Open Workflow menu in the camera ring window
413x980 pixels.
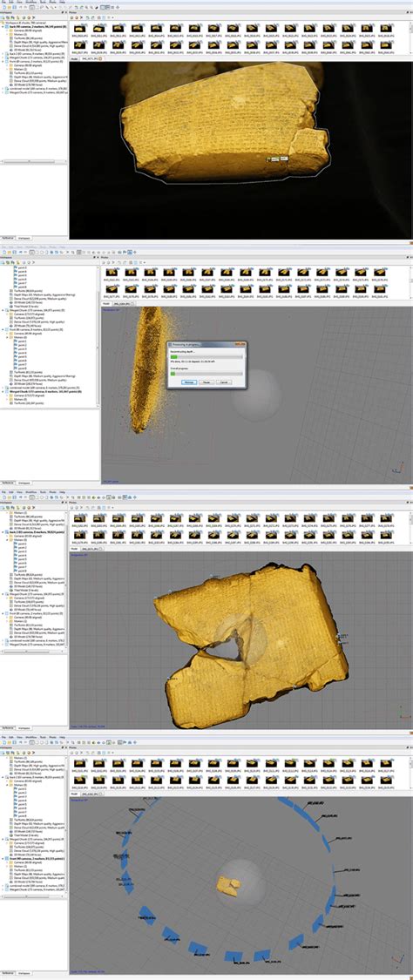point(30,738)
